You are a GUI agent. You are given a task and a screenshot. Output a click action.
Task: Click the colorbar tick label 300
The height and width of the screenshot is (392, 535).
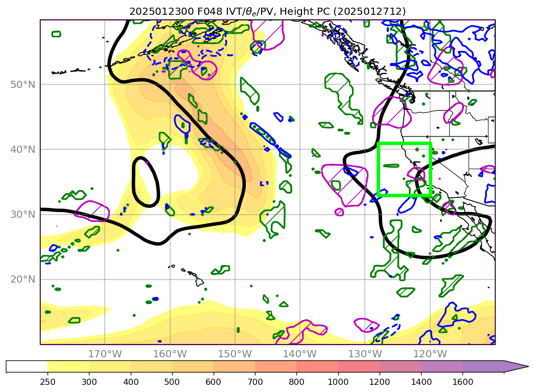click(x=89, y=382)
